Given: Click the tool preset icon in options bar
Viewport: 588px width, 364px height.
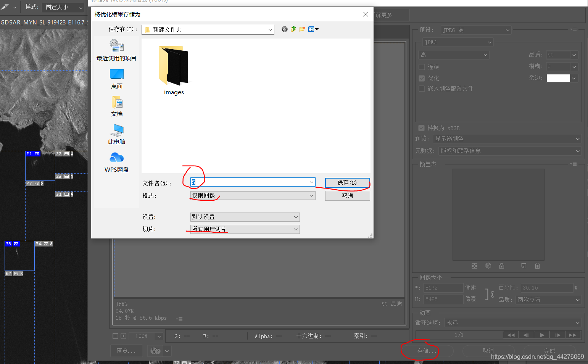Looking at the screenshot, I should pyautogui.click(x=5, y=7).
